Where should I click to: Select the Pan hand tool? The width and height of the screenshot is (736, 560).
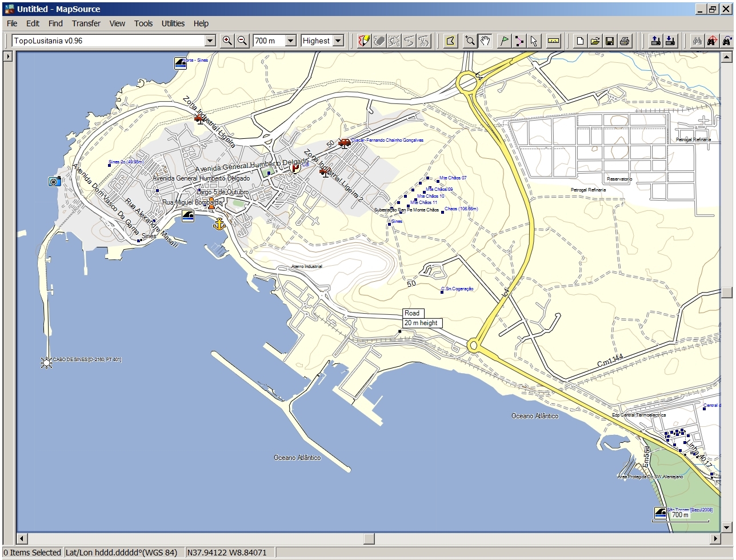[485, 41]
